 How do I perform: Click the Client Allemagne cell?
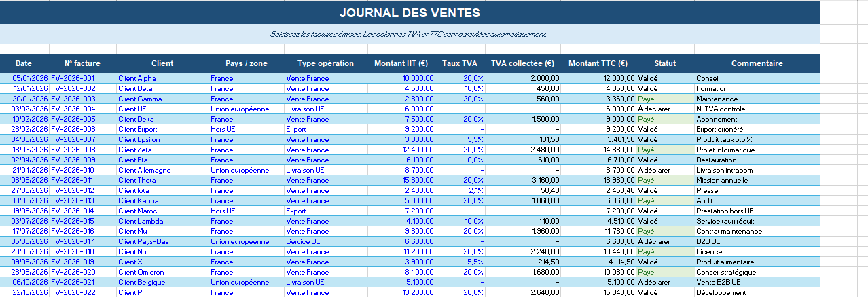(x=162, y=170)
